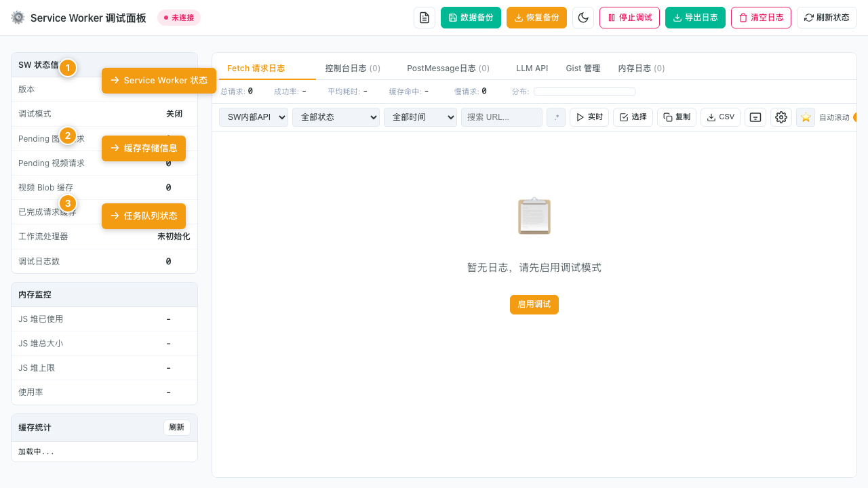Click the 清空日志 clear logs button
The width and height of the screenshot is (868, 488).
pyautogui.click(x=761, y=18)
